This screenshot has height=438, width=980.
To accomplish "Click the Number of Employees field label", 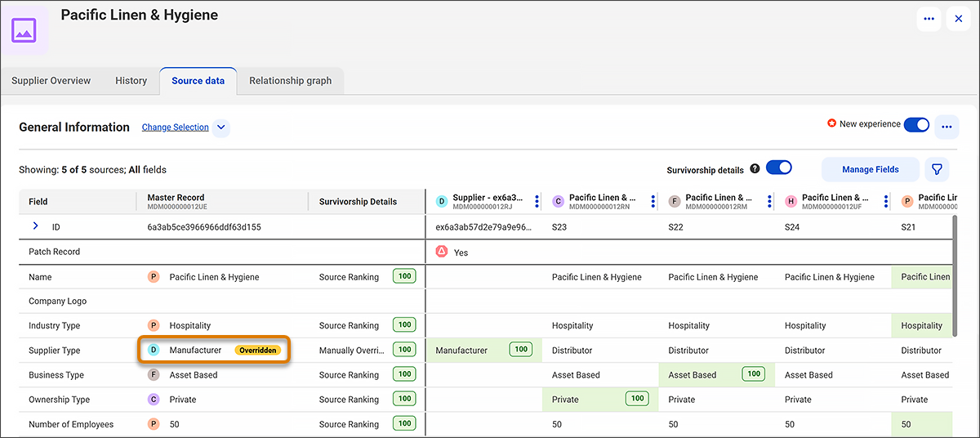I will pyautogui.click(x=71, y=424).
